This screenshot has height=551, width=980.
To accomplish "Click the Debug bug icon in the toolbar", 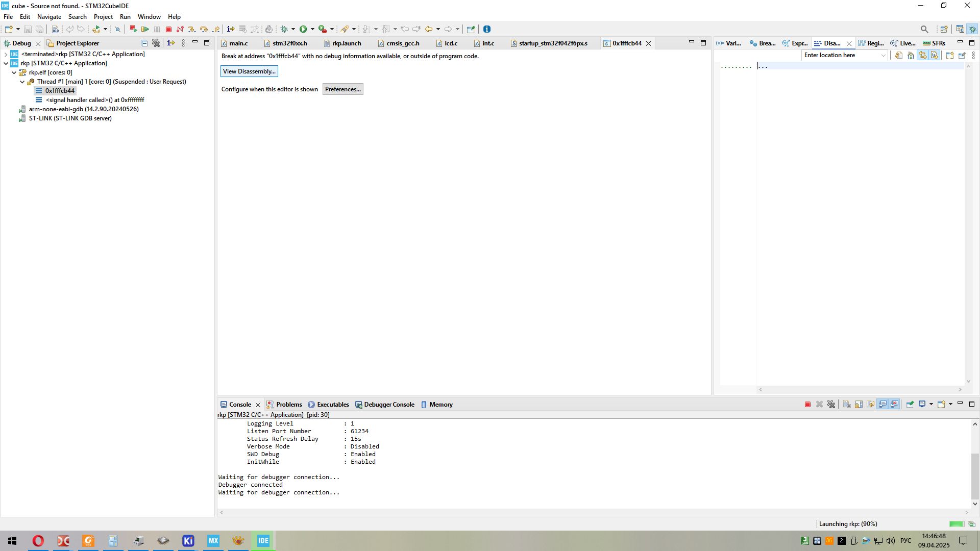I will click(x=284, y=29).
